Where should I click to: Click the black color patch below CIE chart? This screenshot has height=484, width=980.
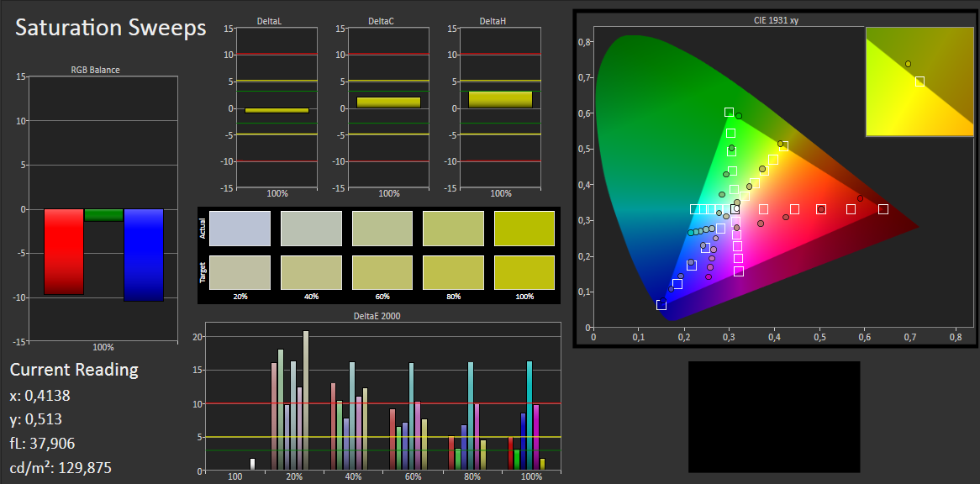(774, 417)
